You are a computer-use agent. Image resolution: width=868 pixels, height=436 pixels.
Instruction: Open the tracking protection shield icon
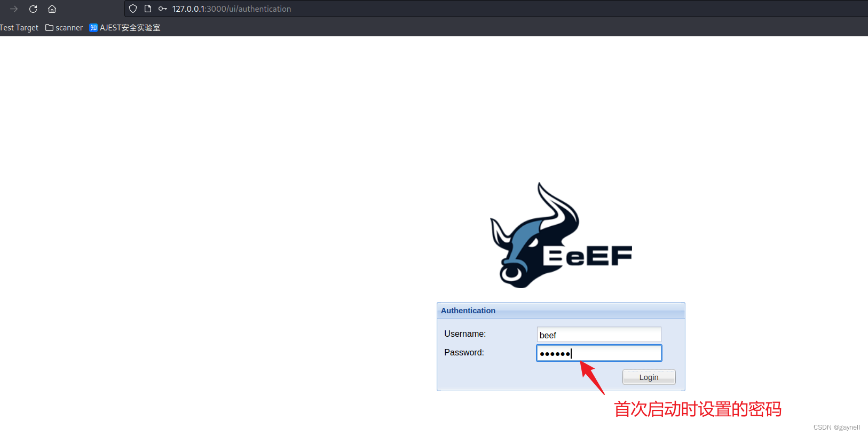click(133, 9)
